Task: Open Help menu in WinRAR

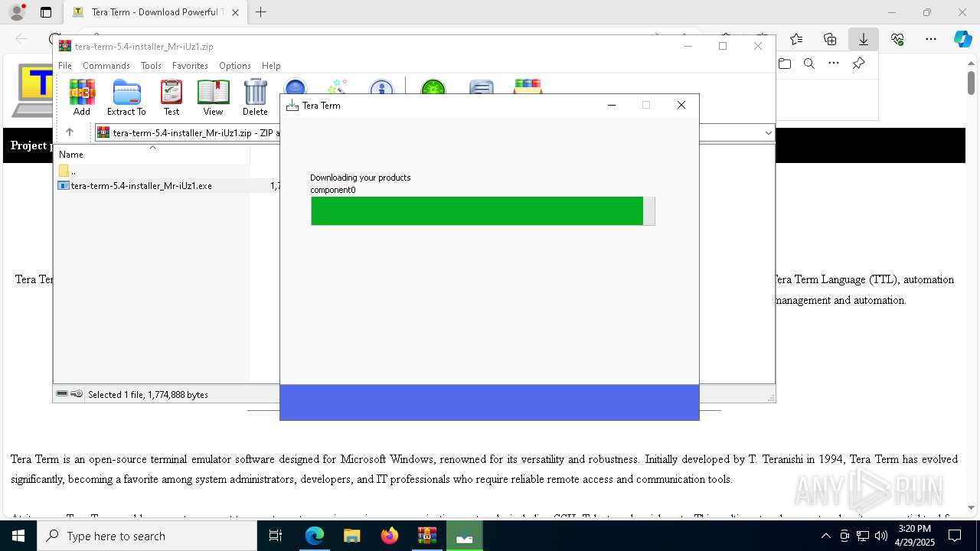Action: (271, 66)
